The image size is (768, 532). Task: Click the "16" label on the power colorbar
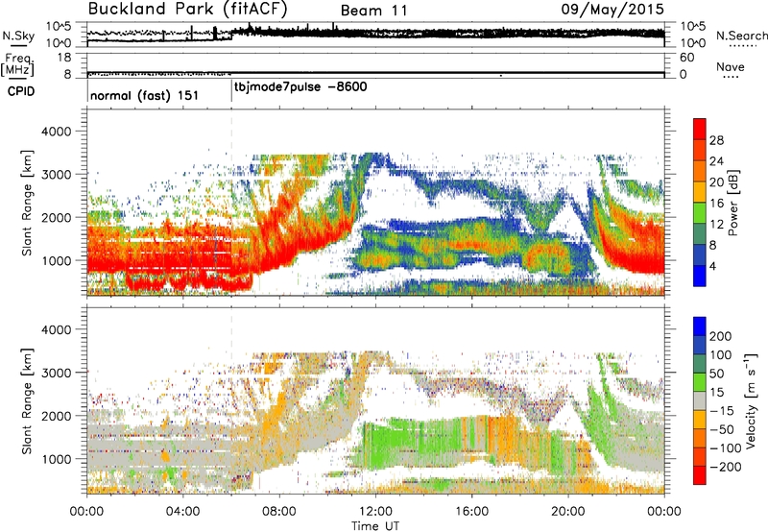click(716, 204)
